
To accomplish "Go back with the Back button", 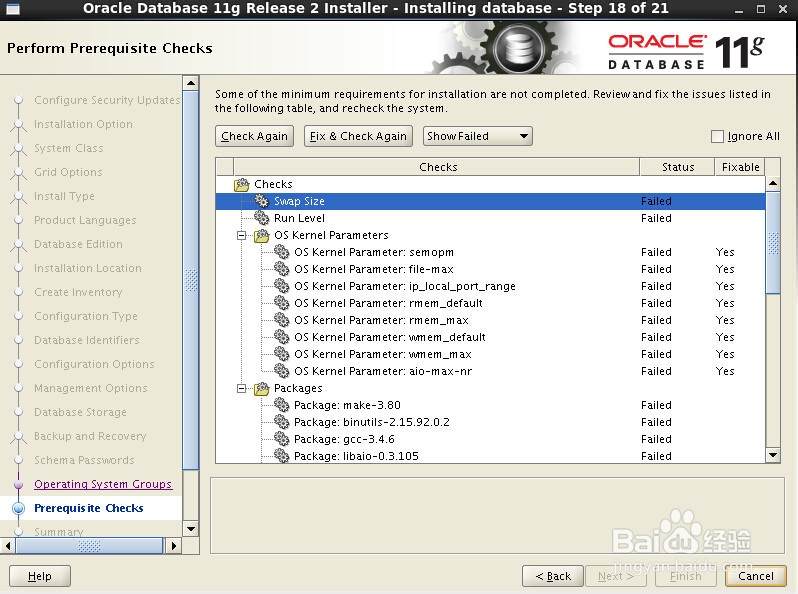I will [x=553, y=576].
